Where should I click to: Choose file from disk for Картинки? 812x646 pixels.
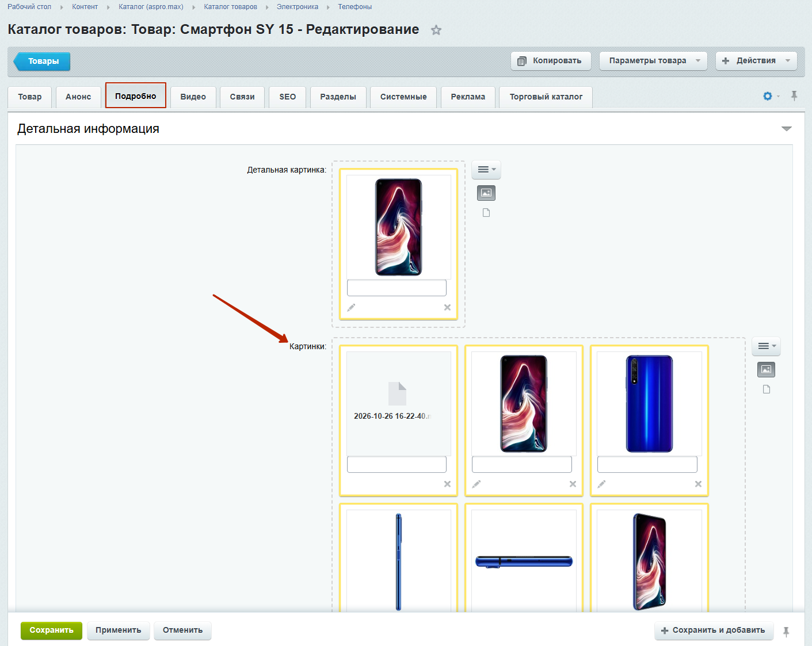coord(767,389)
